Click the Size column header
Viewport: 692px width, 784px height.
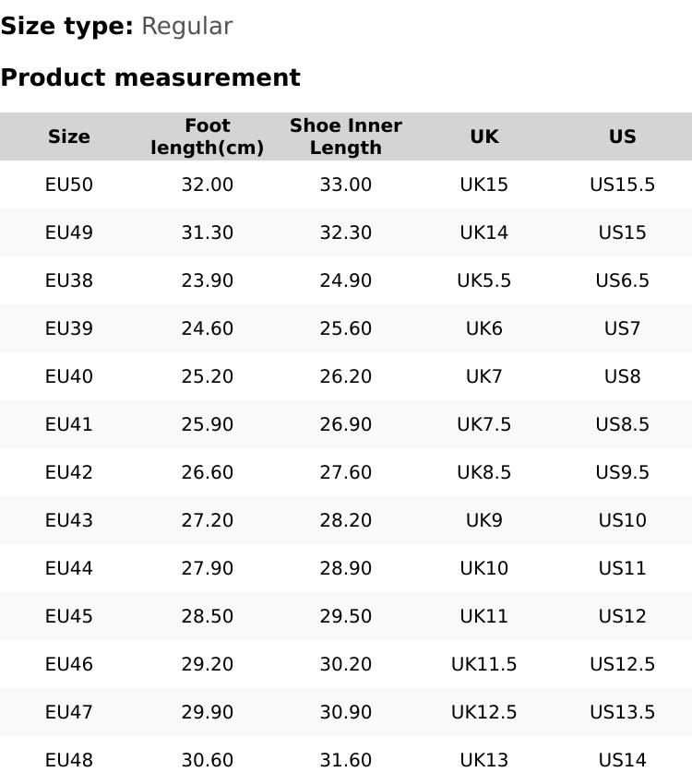tap(69, 137)
